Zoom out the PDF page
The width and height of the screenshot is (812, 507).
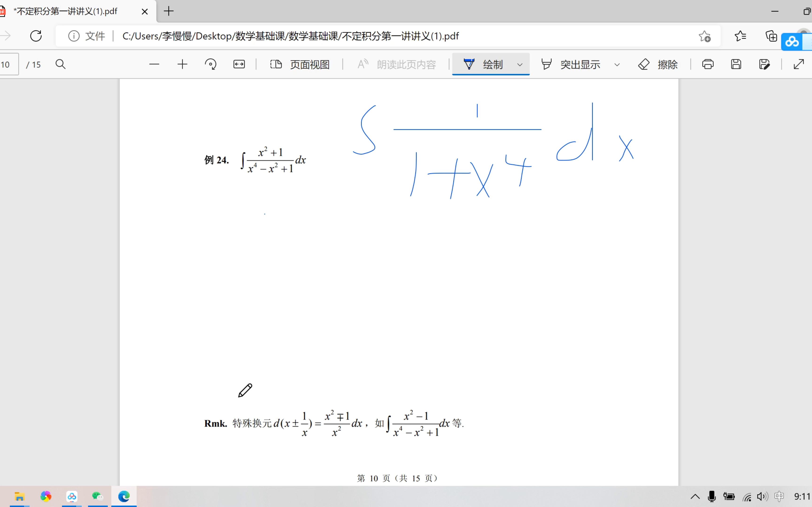coord(154,64)
